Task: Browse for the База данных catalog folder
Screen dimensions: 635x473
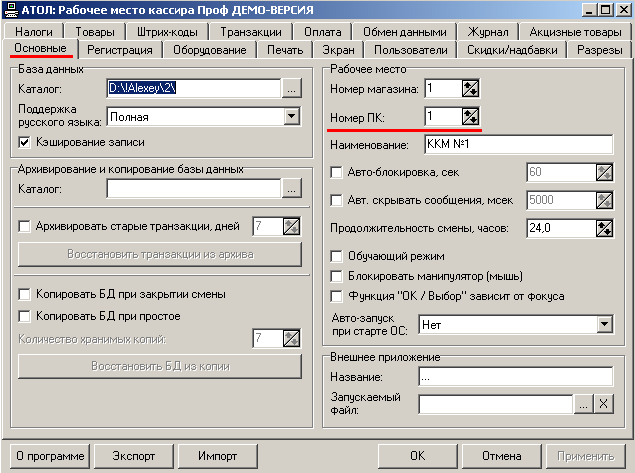Action: (x=292, y=88)
